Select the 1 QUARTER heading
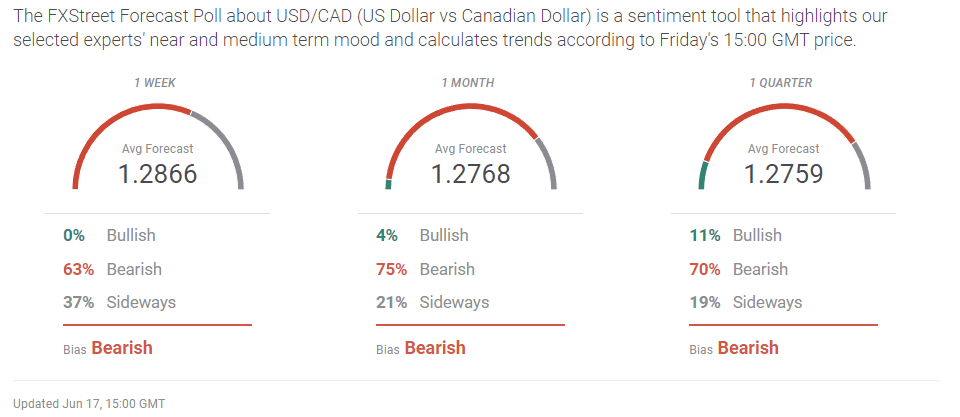This screenshot has width=960, height=417. coord(781,83)
